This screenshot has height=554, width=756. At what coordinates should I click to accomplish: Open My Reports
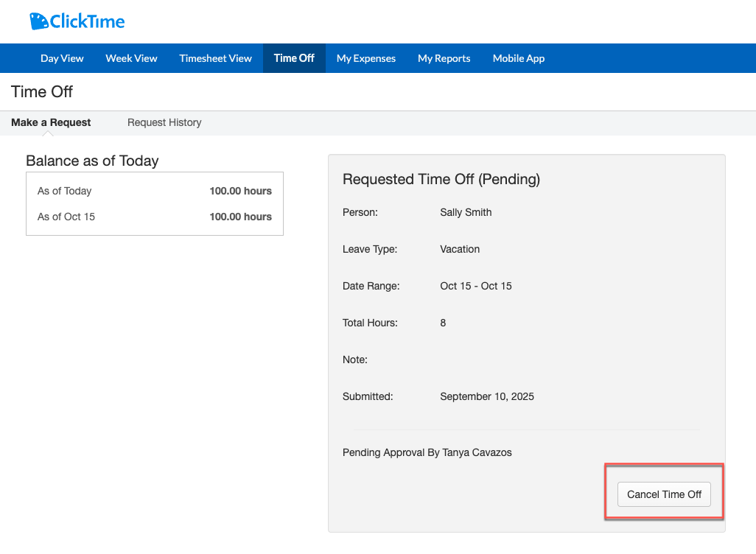point(444,58)
